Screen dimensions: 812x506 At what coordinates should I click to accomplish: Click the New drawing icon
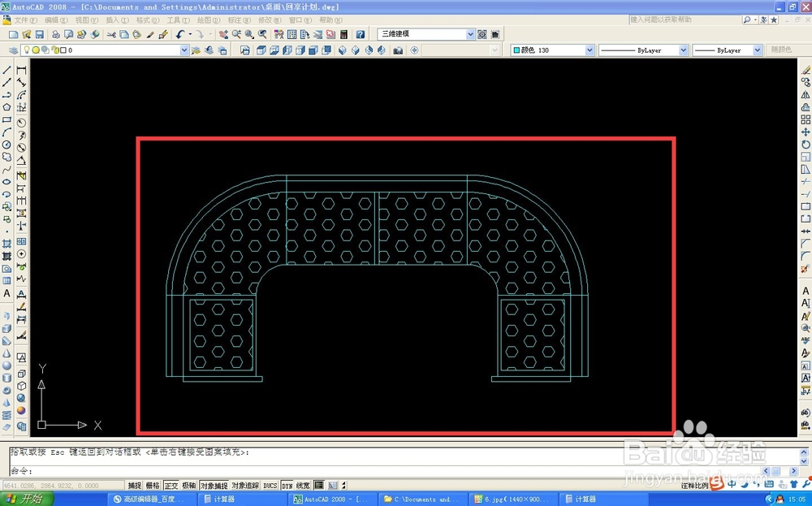point(14,34)
